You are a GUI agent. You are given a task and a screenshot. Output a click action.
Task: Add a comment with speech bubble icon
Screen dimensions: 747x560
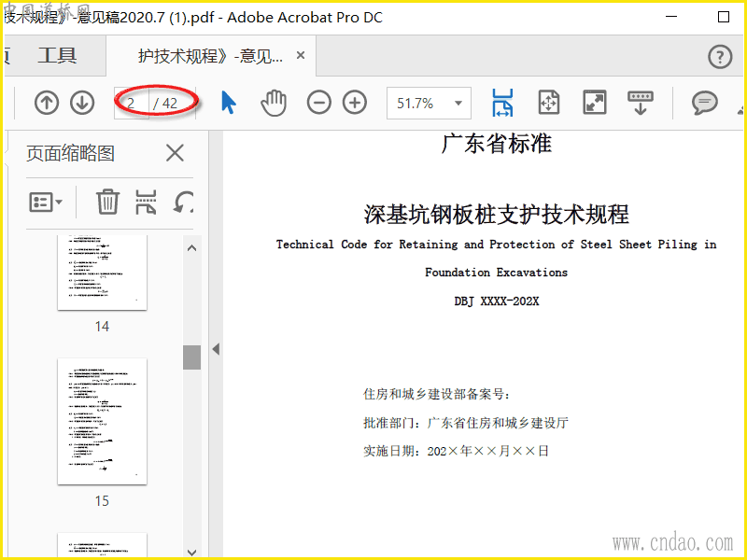coord(705,103)
